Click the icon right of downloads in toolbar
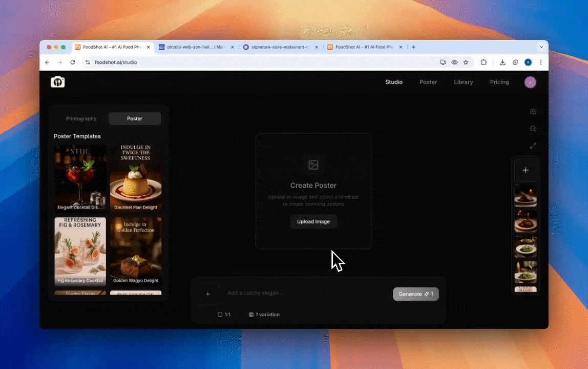The height and width of the screenshot is (369, 588). click(515, 63)
